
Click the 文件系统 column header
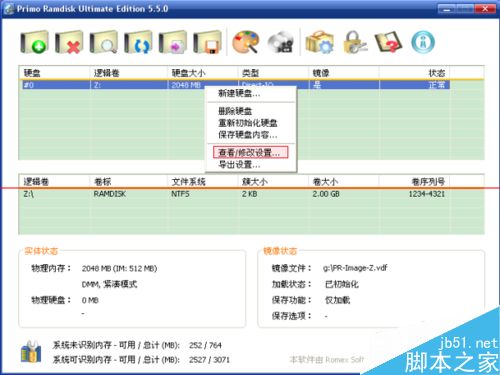(202, 182)
